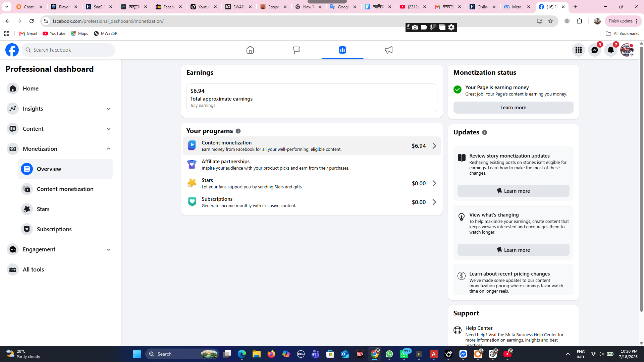The image size is (644, 362).
Task: Open the camera screenshot tool in overlay toolbar
Action: click(415, 27)
